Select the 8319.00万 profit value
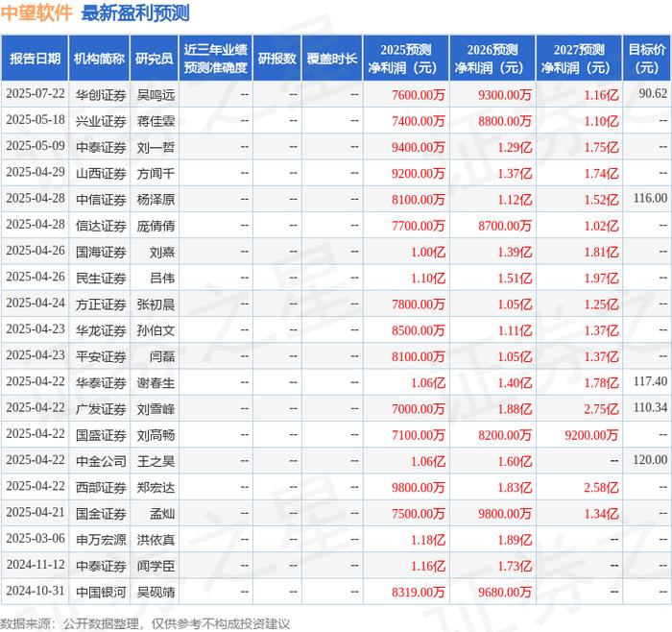The height and width of the screenshot is (632, 672). tap(418, 592)
